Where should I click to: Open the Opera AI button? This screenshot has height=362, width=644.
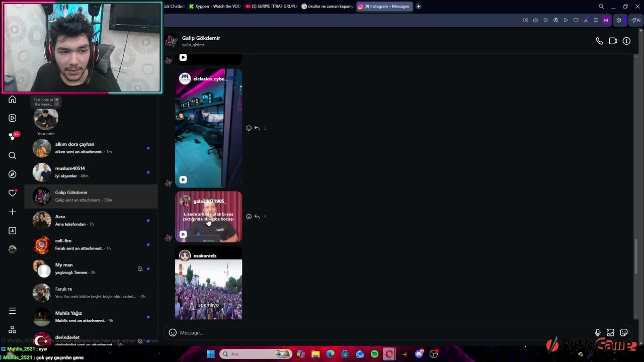[x=636, y=20]
